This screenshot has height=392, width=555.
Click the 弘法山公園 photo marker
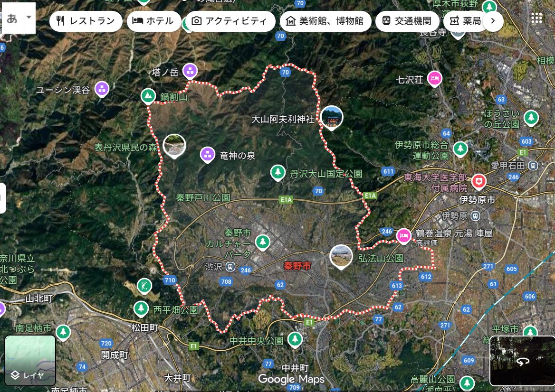(341, 256)
